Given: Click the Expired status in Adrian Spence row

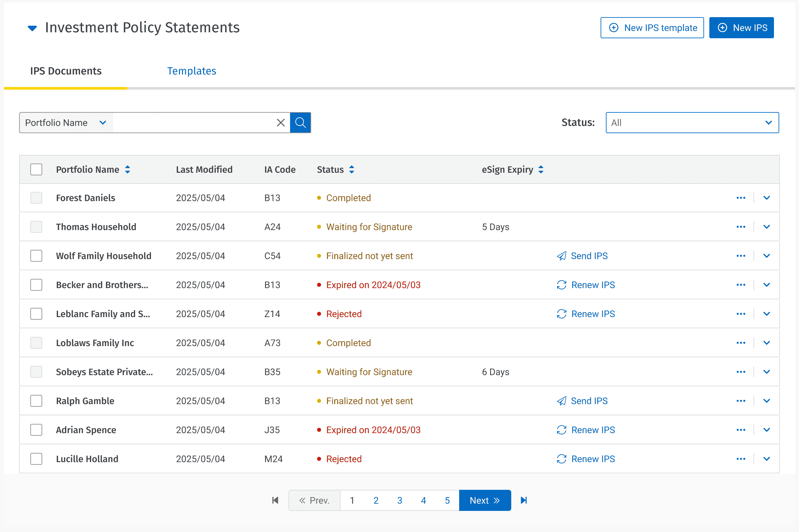Looking at the screenshot, I should 373,430.
